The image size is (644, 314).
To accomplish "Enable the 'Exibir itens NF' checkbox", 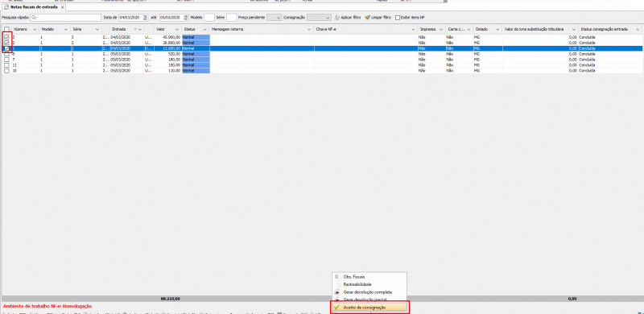I will coord(397,17).
